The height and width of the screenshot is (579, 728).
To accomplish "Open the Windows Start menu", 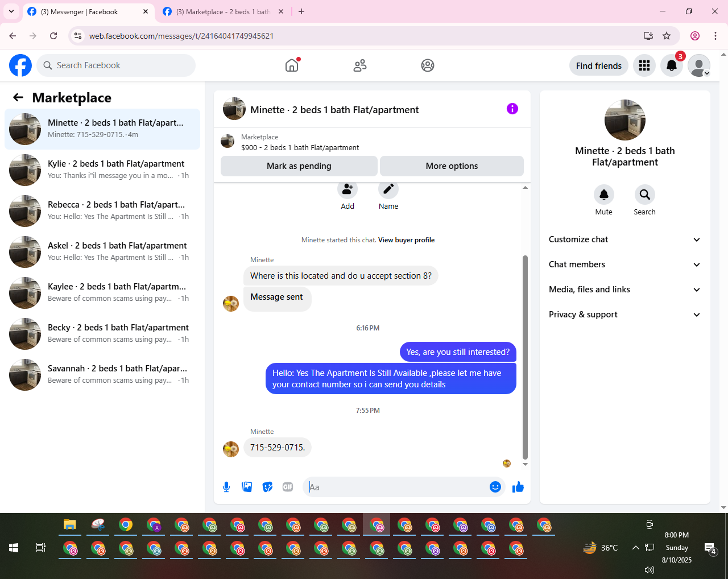I will 14,548.
